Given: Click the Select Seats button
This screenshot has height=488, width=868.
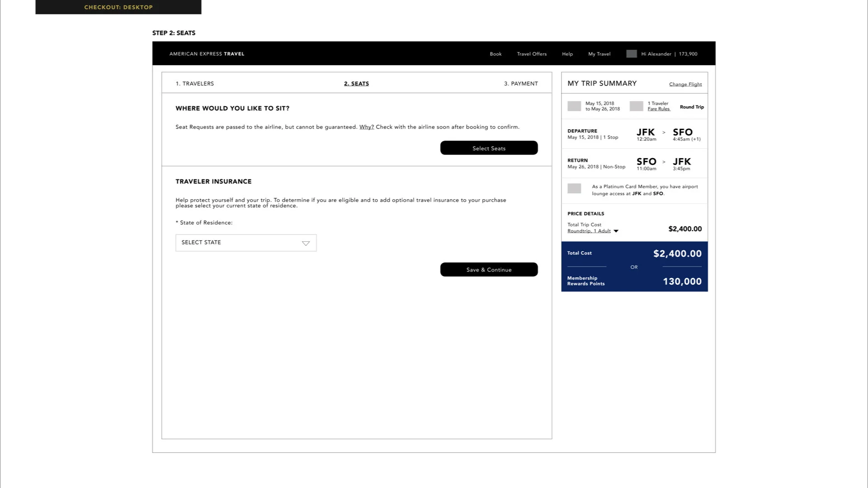Looking at the screenshot, I should [x=489, y=148].
